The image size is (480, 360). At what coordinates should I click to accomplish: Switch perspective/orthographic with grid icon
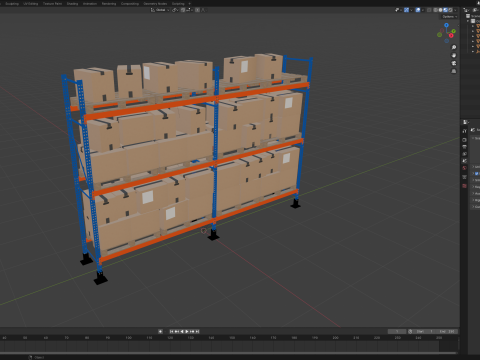tap(454, 71)
